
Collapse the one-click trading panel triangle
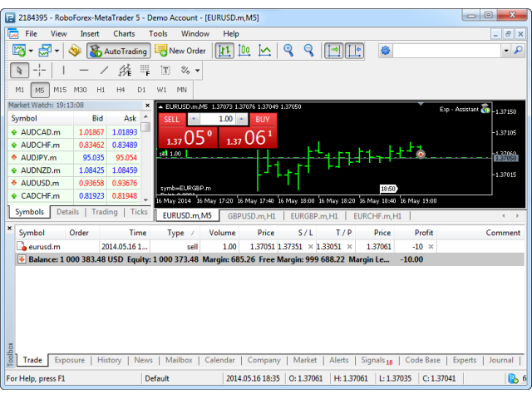point(160,106)
